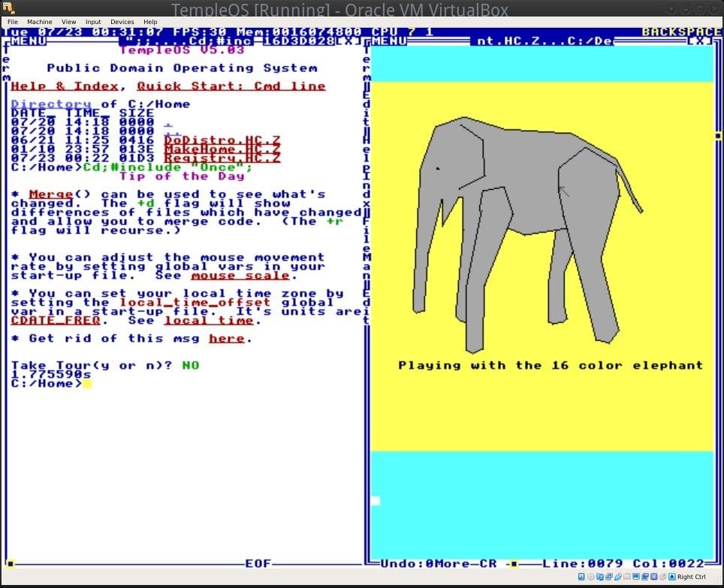
Task: Click the right window title 'nt.HC.Z...C:/De'
Action: tap(545, 41)
